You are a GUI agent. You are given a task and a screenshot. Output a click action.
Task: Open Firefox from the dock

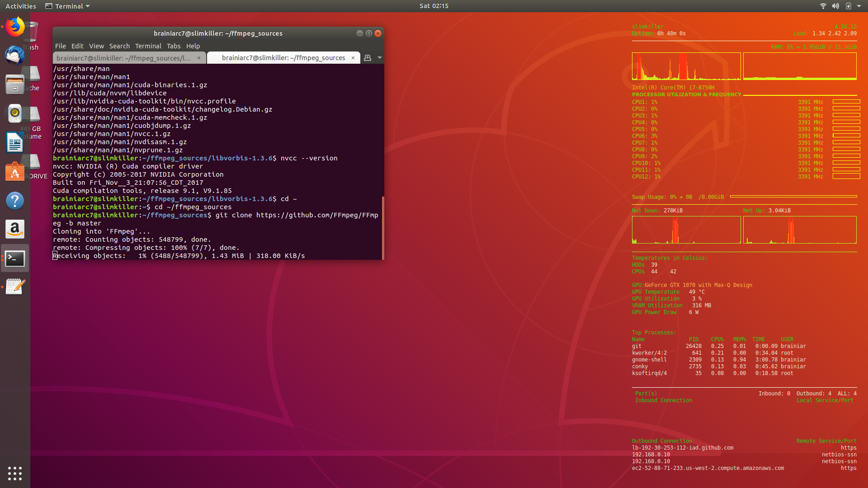tap(15, 27)
